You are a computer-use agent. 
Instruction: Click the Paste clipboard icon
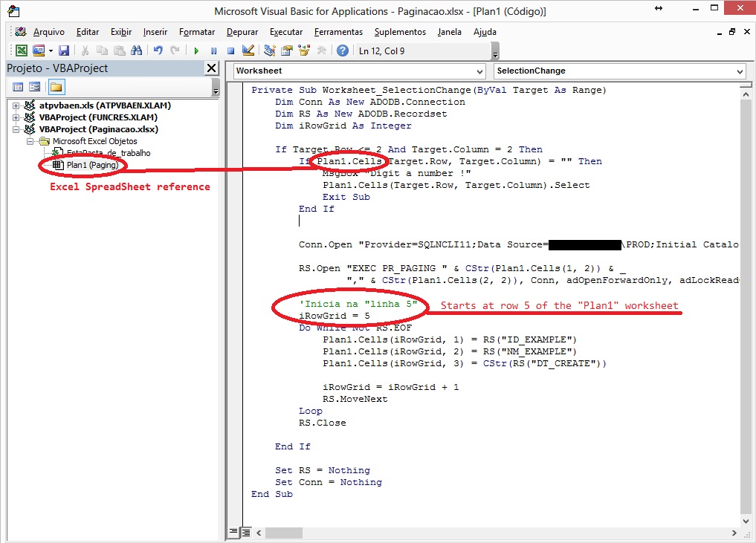tap(120, 51)
